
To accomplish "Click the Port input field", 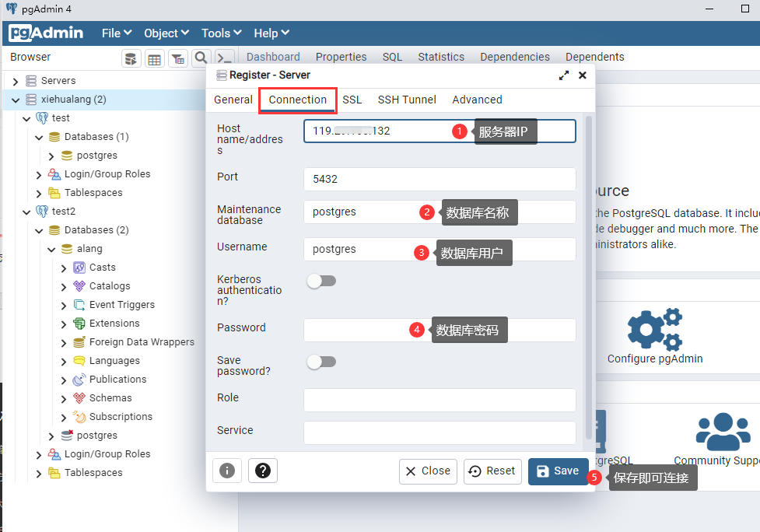I will click(440, 179).
